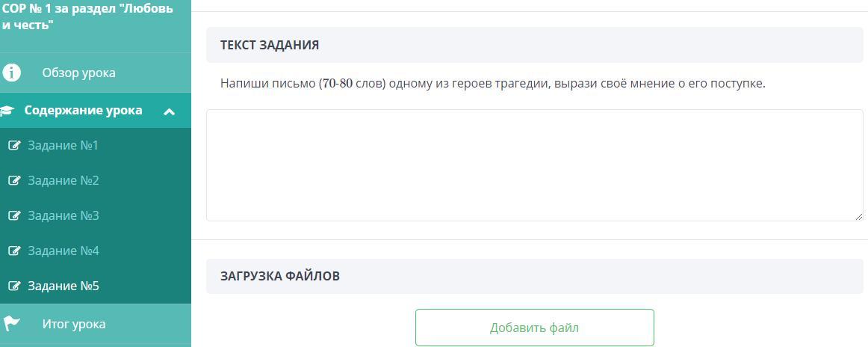Screen dimensions: 868x347
Task: Go to Итог урока section
Action: point(73,324)
